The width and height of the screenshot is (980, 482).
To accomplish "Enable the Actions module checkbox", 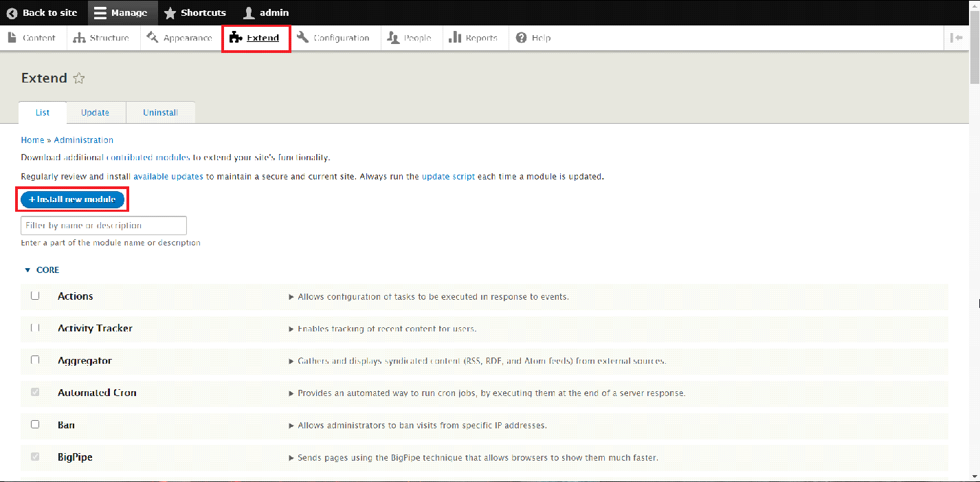I will 35,296.
